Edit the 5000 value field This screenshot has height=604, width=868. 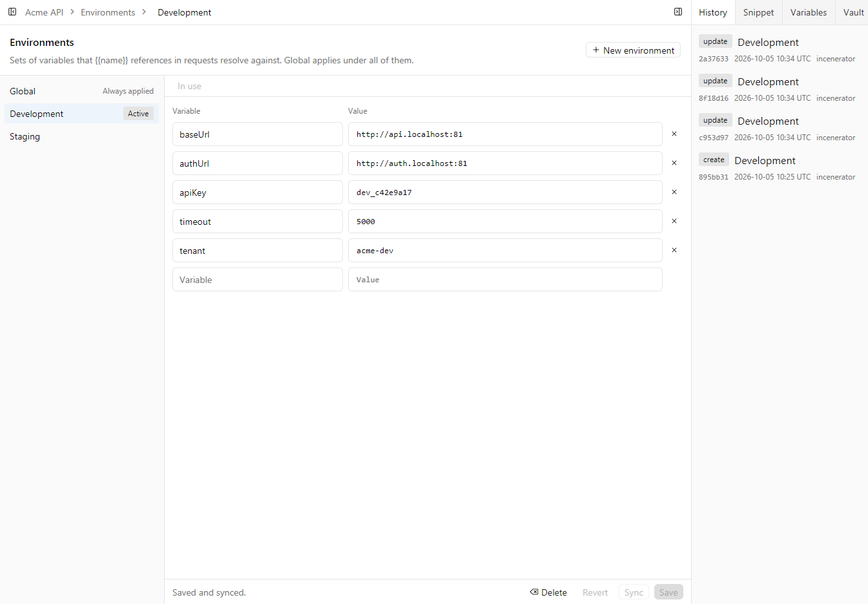(x=505, y=222)
